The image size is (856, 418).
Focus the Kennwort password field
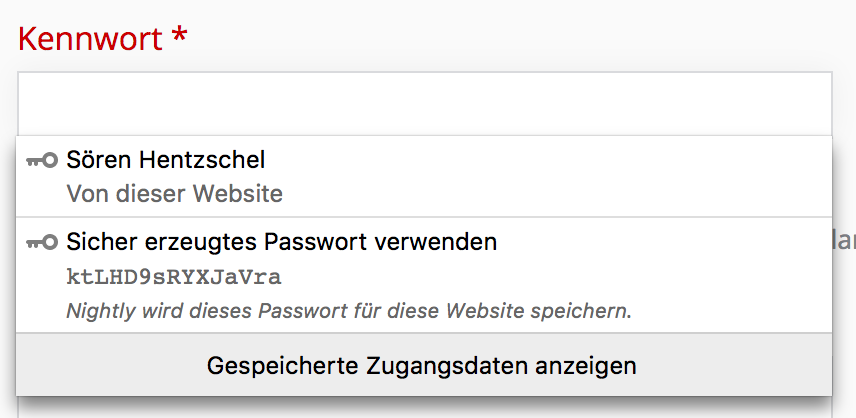click(x=424, y=103)
